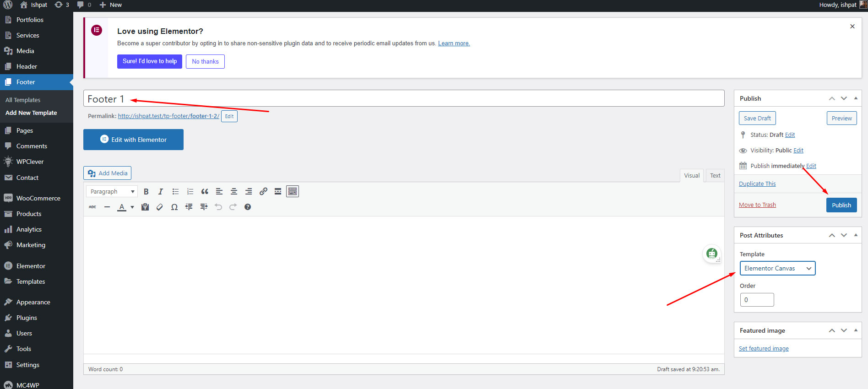The width and height of the screenshot is (868, 389).
Task: Insert Read More tag
Action: pos(278,191)
